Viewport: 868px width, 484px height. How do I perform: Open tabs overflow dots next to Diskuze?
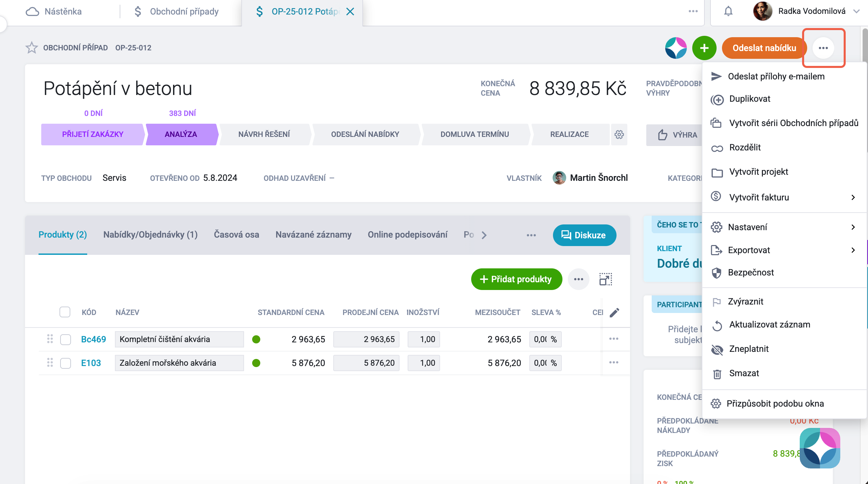(x=531, y=235)
